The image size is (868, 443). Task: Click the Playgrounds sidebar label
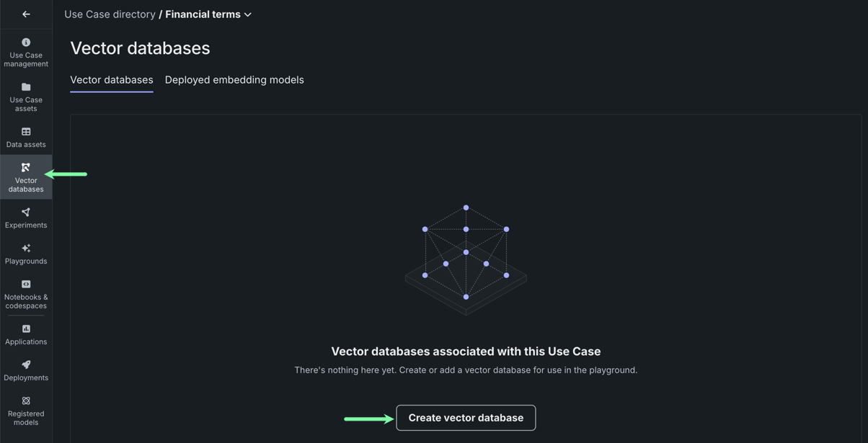[x=26, y=261]
